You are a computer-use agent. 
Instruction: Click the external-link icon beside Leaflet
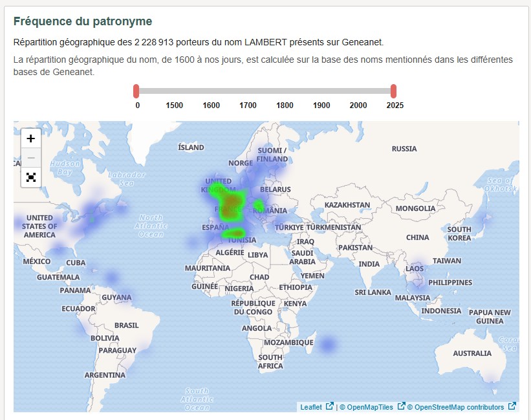329,406
